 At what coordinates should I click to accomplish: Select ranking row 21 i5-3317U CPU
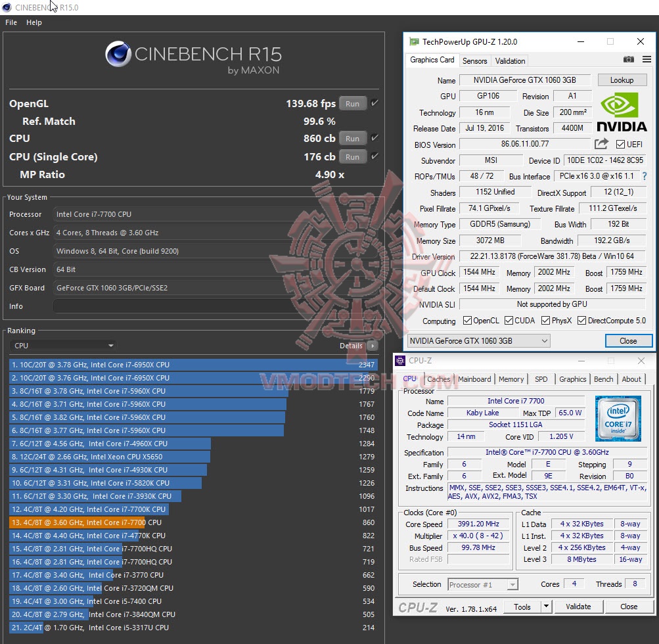coord(193,628)
